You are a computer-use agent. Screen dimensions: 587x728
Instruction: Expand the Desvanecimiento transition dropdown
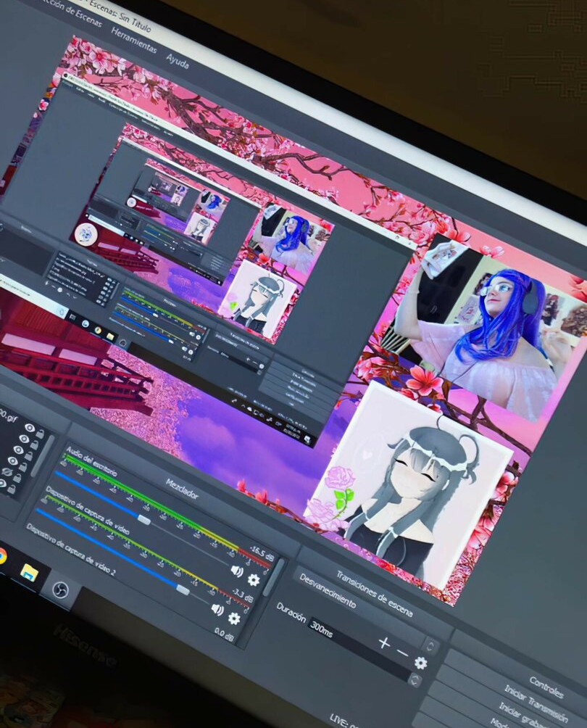tap(431, 645)
